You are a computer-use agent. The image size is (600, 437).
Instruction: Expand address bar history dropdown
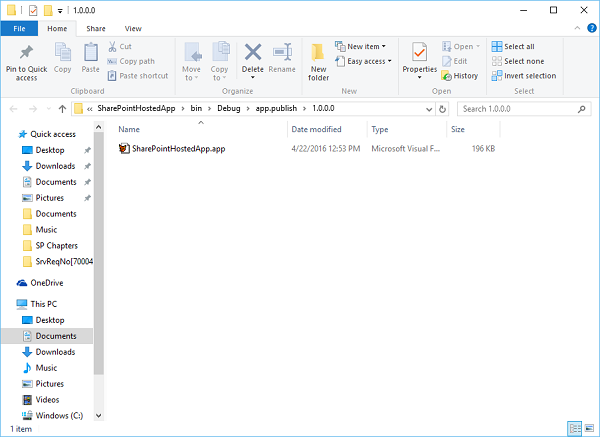pos(429,109)
